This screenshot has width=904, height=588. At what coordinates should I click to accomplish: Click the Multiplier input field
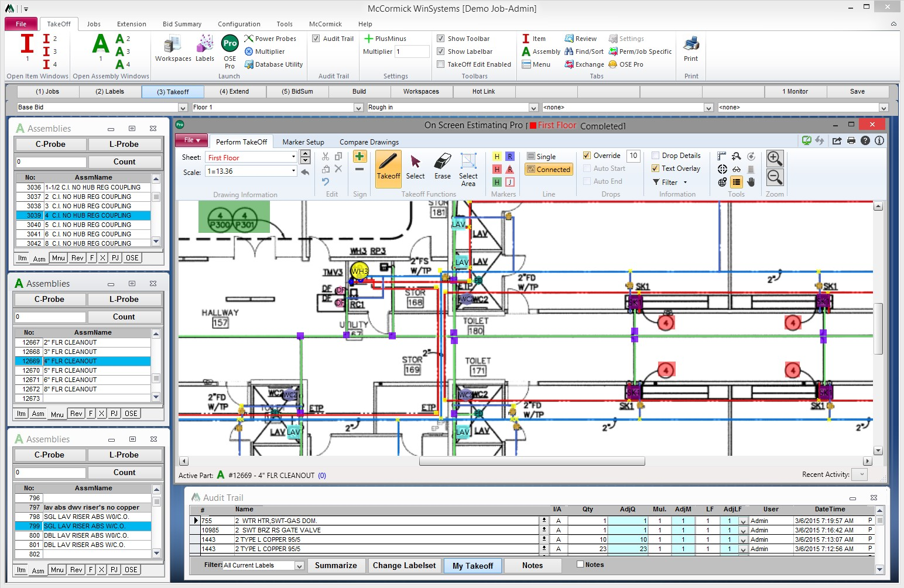[x=412, y=51]
